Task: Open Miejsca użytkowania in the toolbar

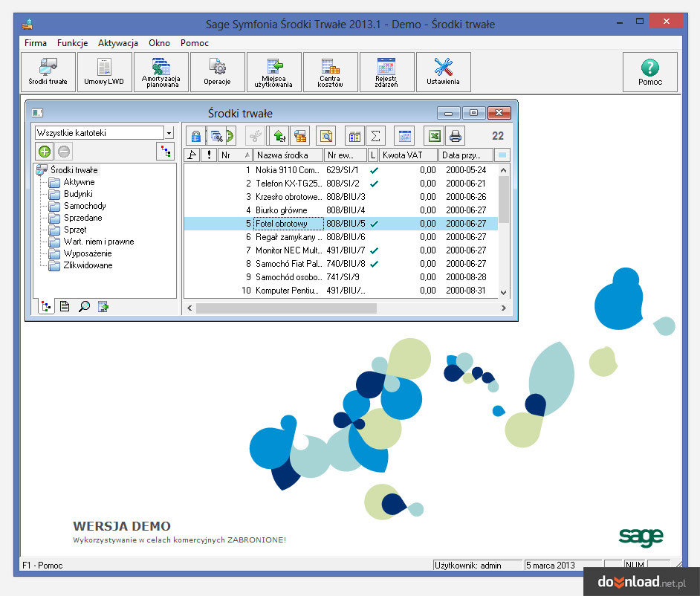Action: (274, 72)
